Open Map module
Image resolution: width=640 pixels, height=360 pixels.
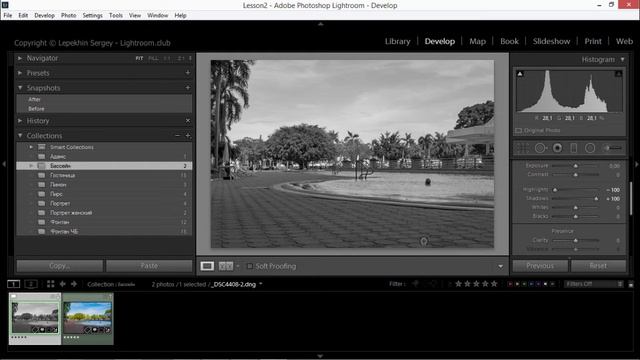pos(477,41)
